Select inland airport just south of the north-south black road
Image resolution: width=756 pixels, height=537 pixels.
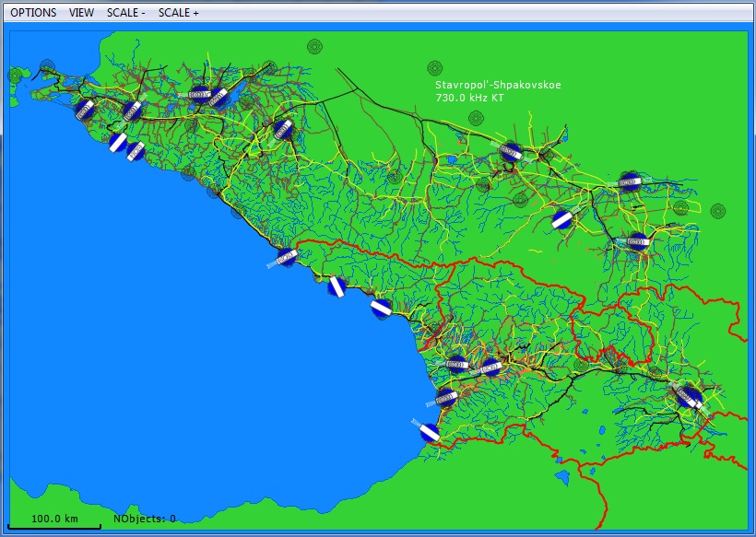click(x=282, y=129)
